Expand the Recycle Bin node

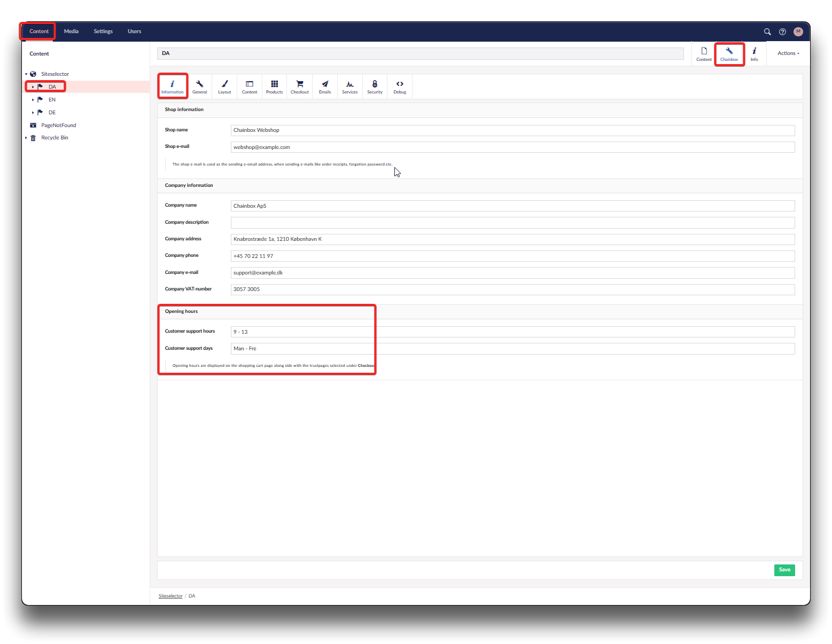tap(26, 138)
